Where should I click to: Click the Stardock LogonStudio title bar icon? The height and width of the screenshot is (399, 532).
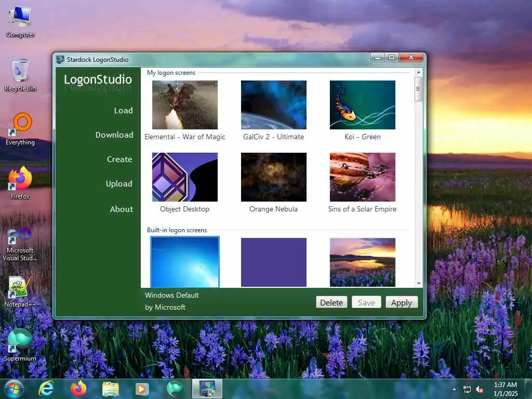60,59
